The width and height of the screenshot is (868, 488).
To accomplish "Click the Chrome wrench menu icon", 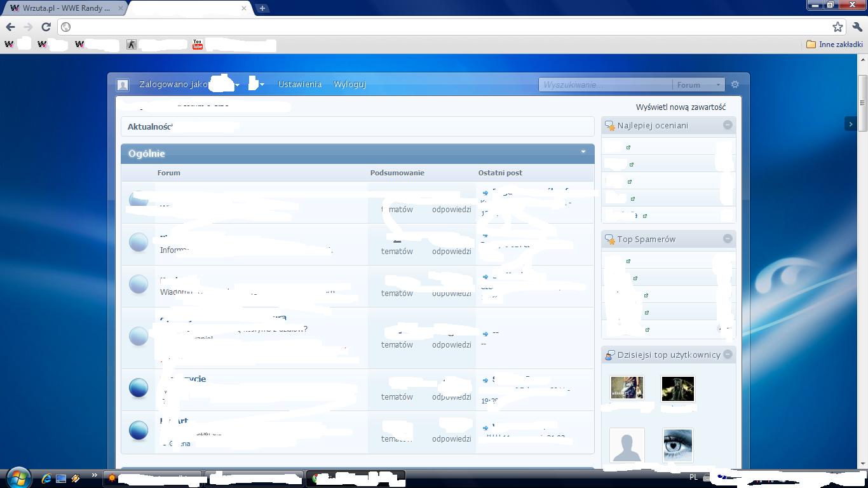I will (857, 27).
